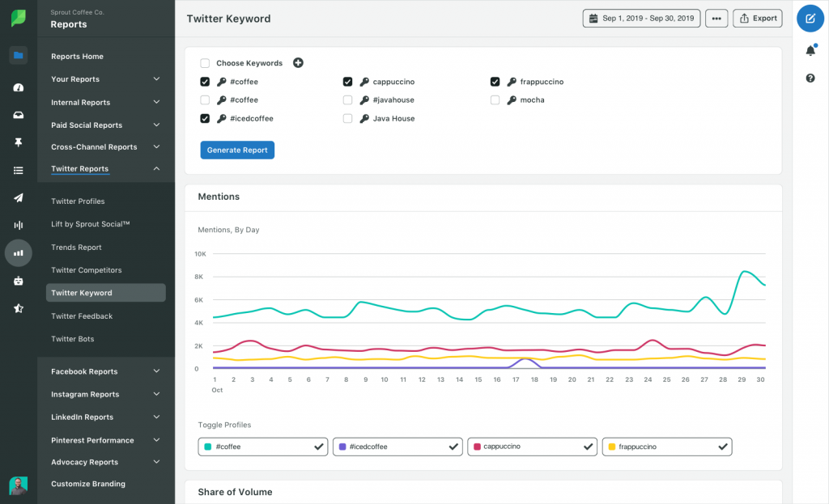Uncheck the cappuccino keyword
The image size is (829, 504).
coord(347,81)
